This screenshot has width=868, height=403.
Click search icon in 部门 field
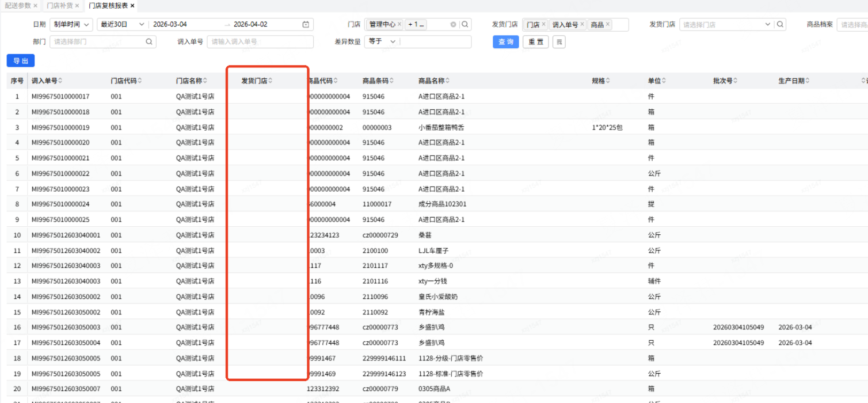[x=149, y=42]
